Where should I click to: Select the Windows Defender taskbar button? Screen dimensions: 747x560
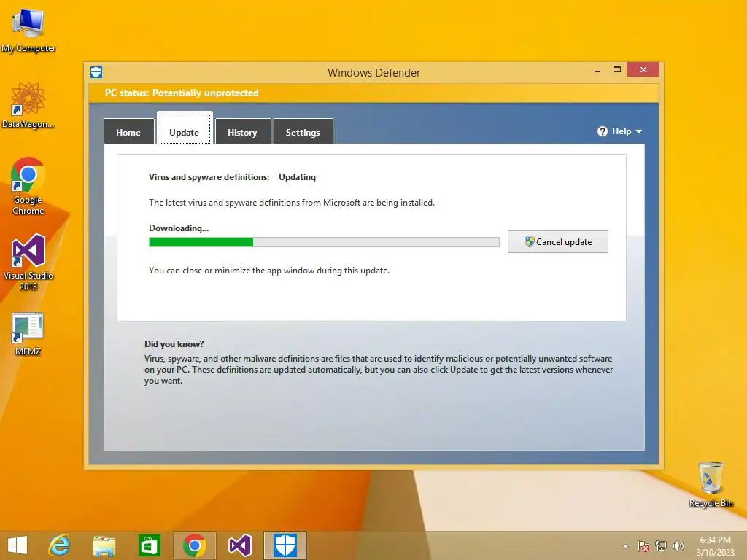pyautogui.click(x=285, y=545)
